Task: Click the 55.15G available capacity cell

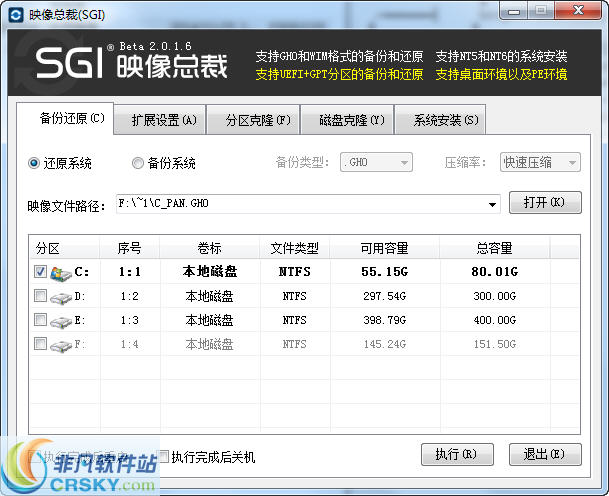Action: (385, 271)
